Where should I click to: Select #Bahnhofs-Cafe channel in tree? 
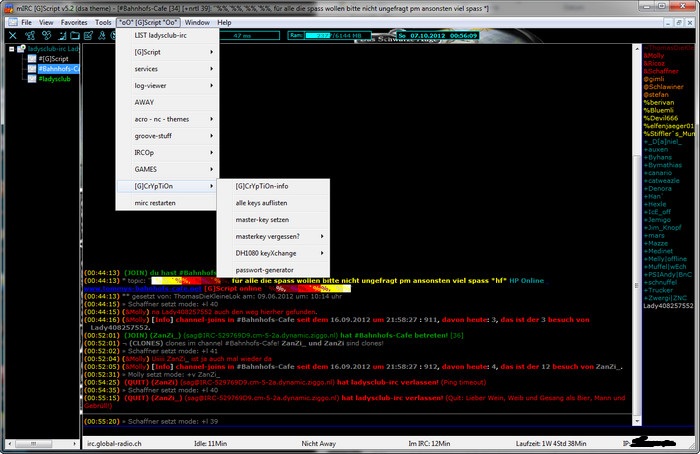58,69
